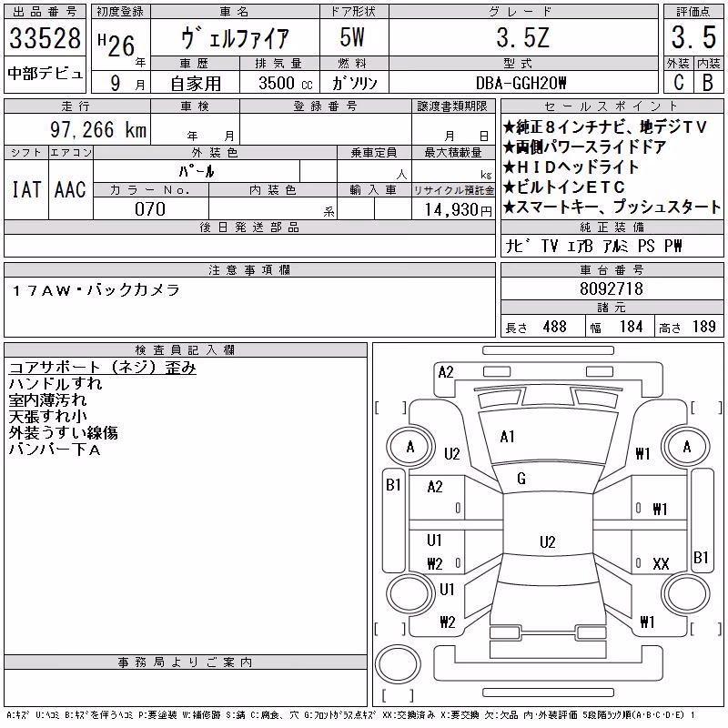728x728 pixels.
Task: Click interior grade letter B
Action: pyautogui.click(x=708, y=83)
